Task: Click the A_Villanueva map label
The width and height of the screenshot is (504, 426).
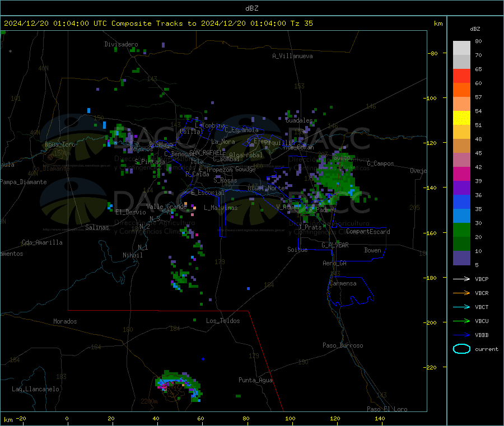Action: point(292,56)
